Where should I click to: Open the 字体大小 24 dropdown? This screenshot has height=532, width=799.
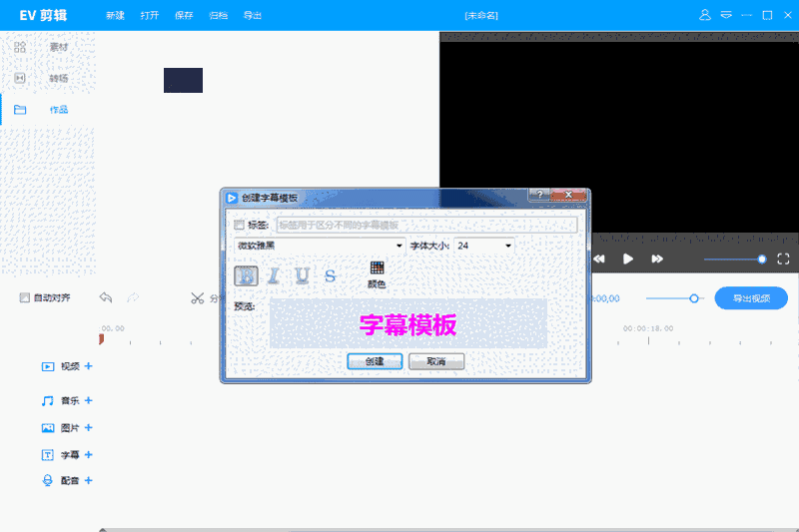click(484, 246)
